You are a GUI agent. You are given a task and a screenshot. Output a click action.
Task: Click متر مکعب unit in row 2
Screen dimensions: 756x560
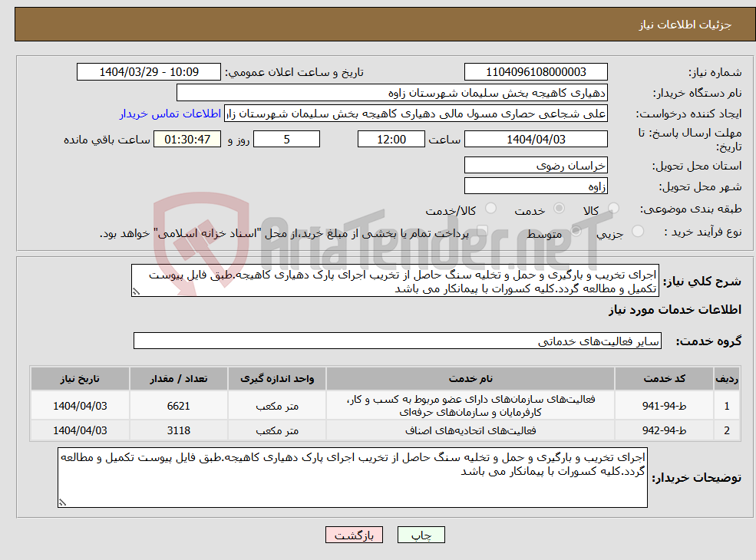click(277, 430)
